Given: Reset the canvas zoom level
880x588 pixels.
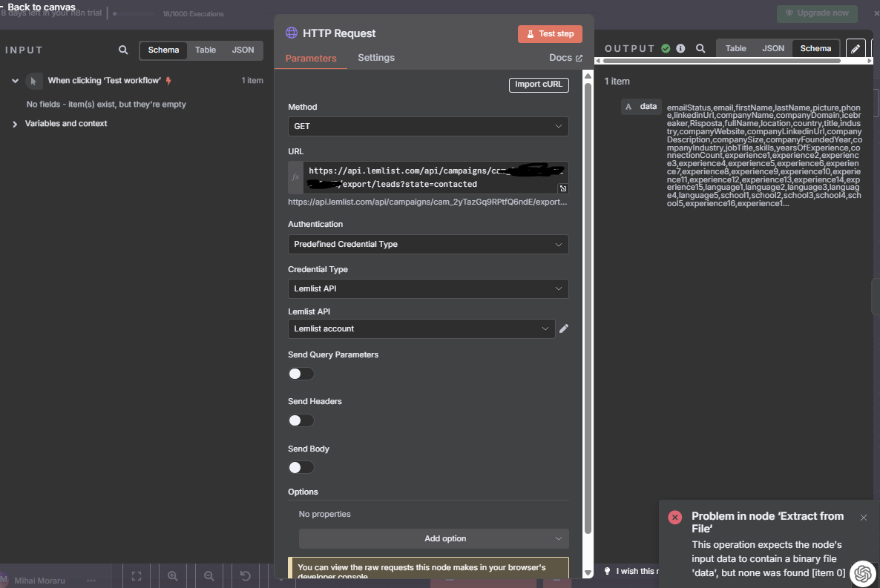Looking at the screenshot, I should tap(244, 575).
